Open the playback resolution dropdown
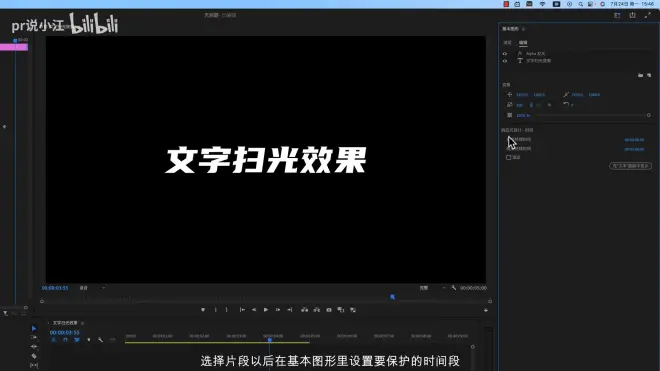The height and width of the screenshot is (371, 660). [432, 288]
